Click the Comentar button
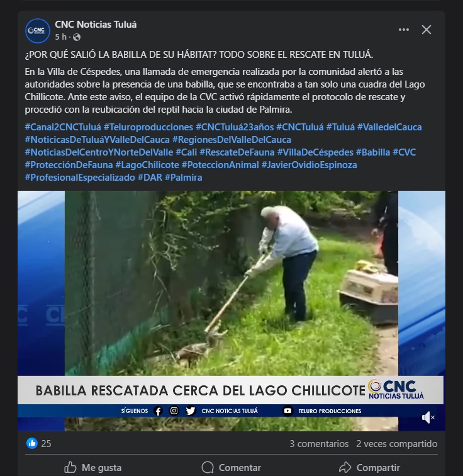463x476 pixels. click(x=231, y=467)
